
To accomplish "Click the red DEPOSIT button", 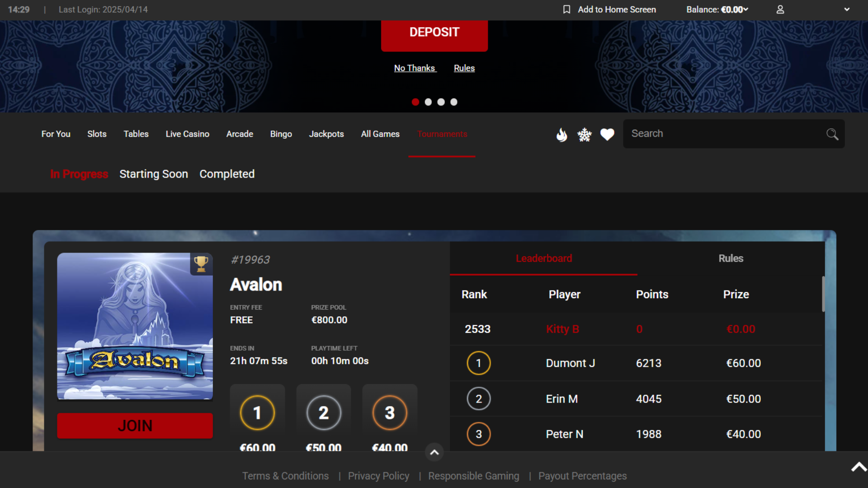I will tap(434, 34).
